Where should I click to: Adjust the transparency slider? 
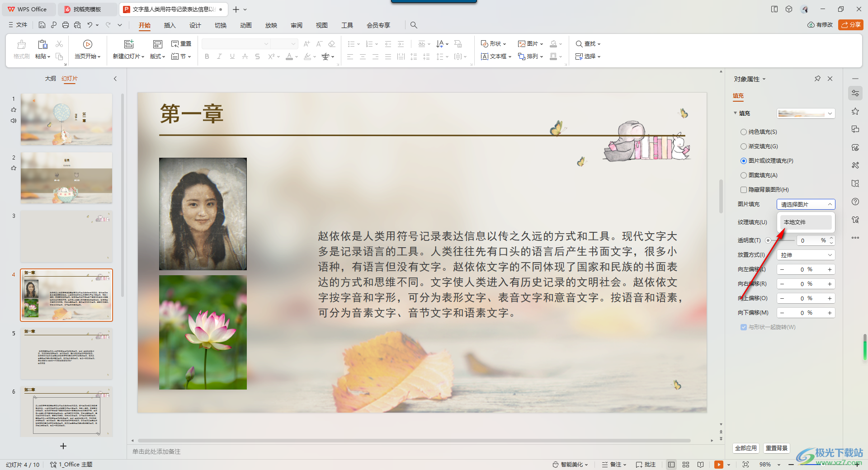(768, 240)
